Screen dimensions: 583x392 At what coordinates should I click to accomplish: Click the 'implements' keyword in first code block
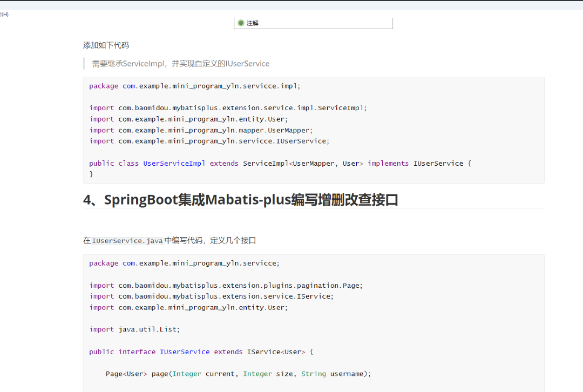[x=388, y=164]
